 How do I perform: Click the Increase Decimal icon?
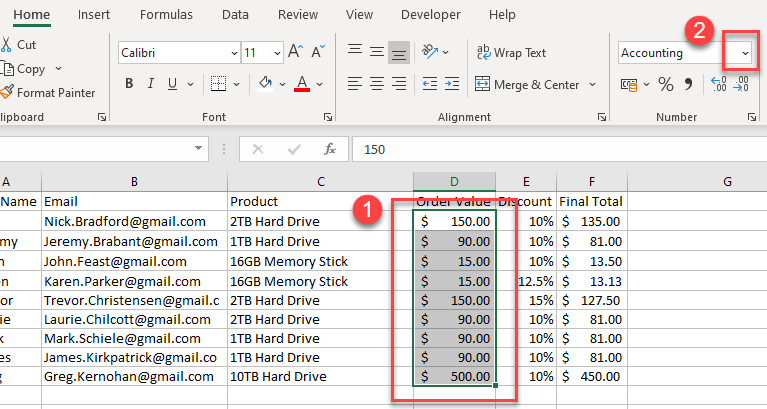click(x=718, y=85)
